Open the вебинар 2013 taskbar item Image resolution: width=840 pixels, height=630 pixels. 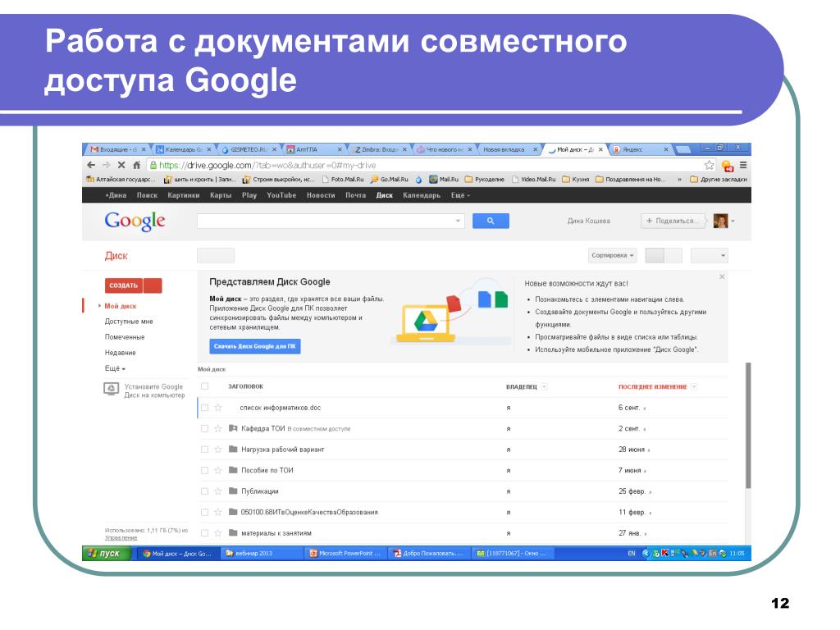point(261,554)
